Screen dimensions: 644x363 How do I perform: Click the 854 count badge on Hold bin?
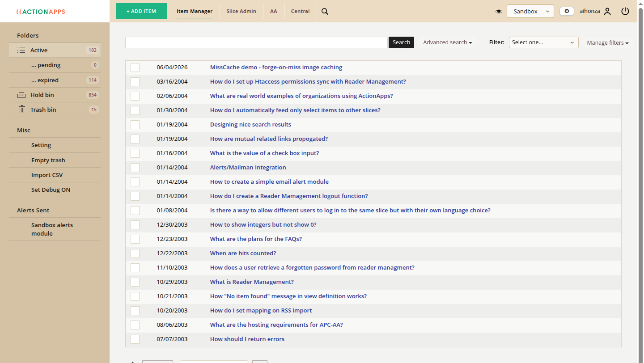tap(93, 95)
